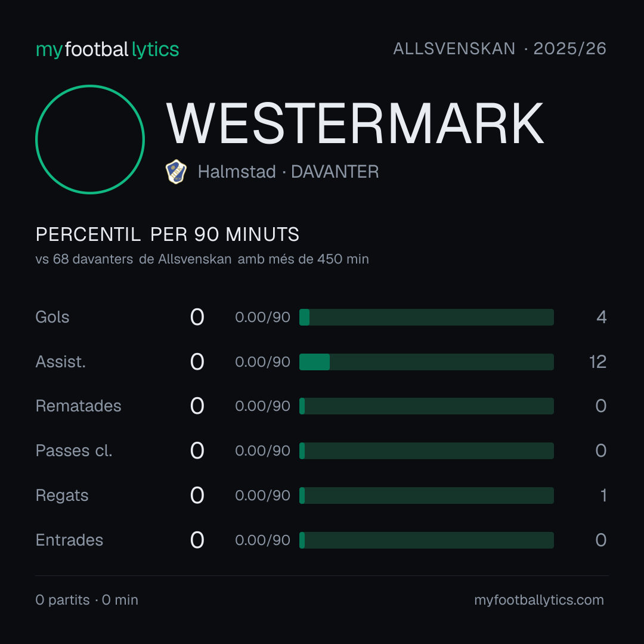Viewport: 644px width, 644px height.
Task: Click the myfootballytics logo
Action: click(107, 49)
